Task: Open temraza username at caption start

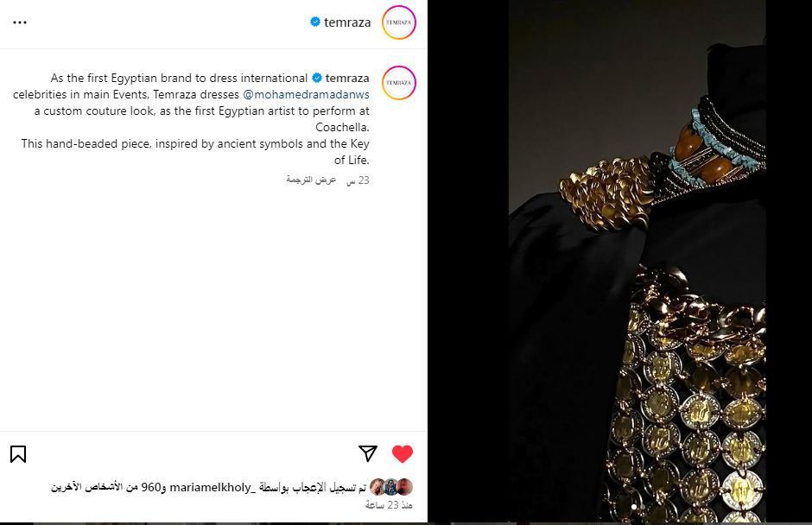Action: click(x=347, y=79)
